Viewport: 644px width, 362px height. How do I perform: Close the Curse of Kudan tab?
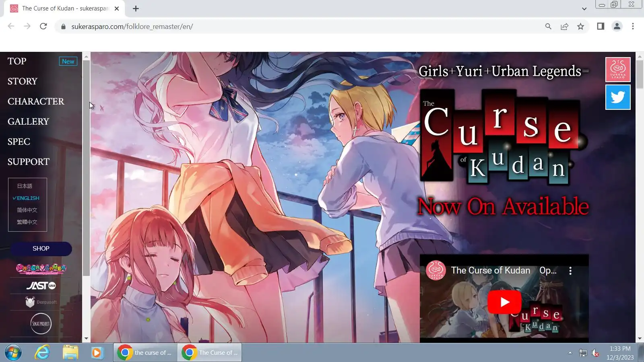click(x=117, y=8)
